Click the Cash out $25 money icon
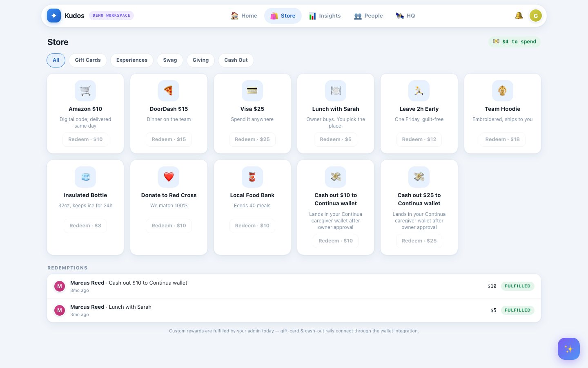This screenshot has height=368, width=588. [419, 177]
